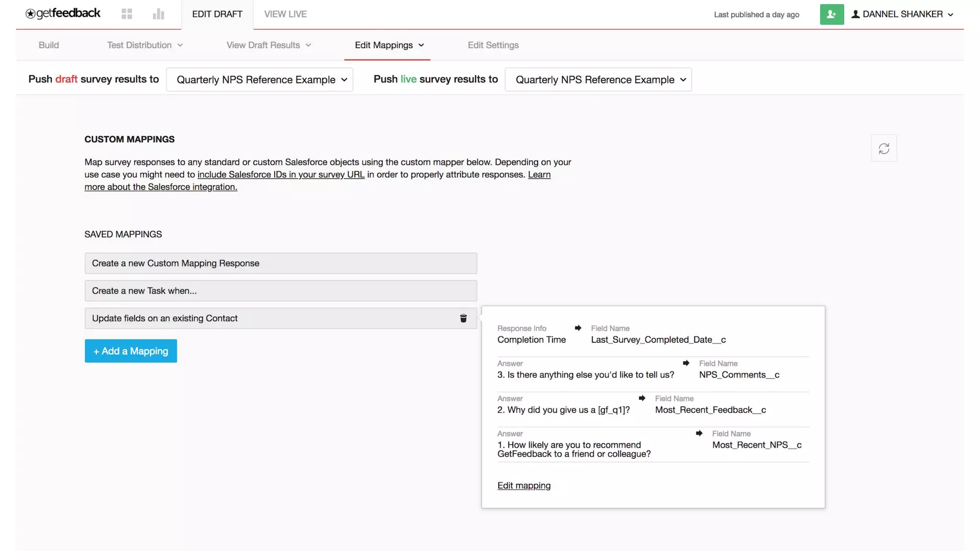Open the draft survey results destination dropdown
This screenshot has width=980, height=551.
coord(260,79)
